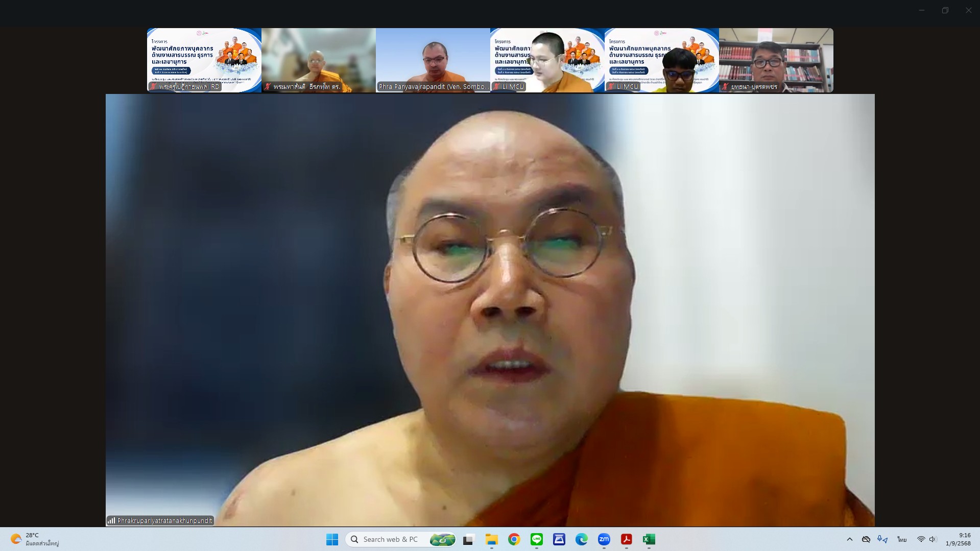Open the Wi-Fi network settings flyout

921,539
